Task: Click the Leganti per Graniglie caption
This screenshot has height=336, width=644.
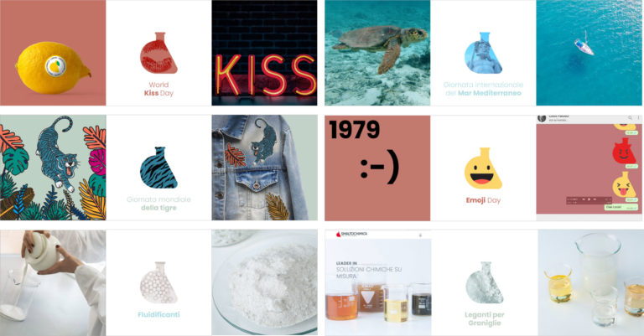Action: click(484, 318)
